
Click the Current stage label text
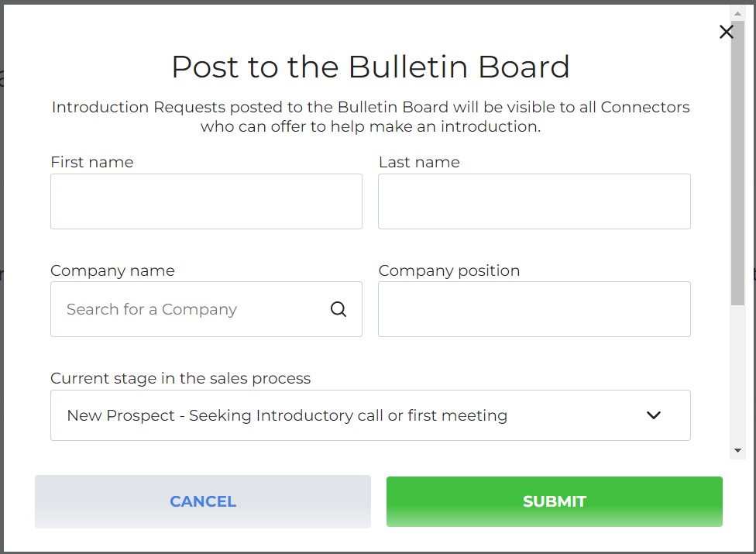tap(180, 378)
